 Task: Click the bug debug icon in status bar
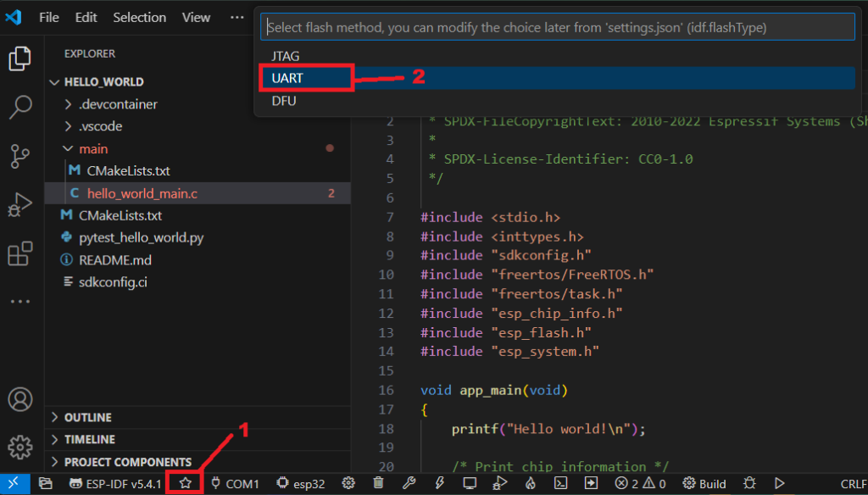[749, 483]
